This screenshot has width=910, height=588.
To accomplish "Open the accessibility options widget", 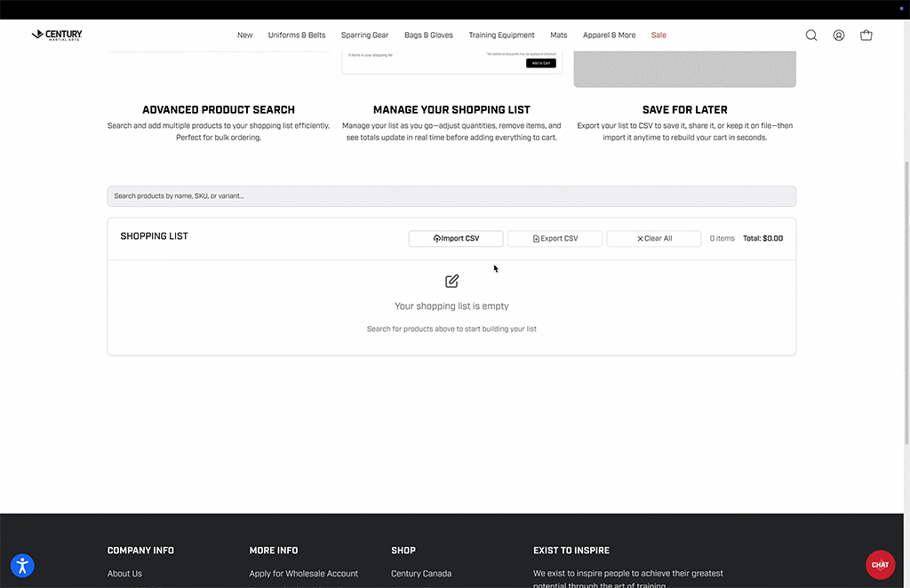I will [x=22, y=566].
